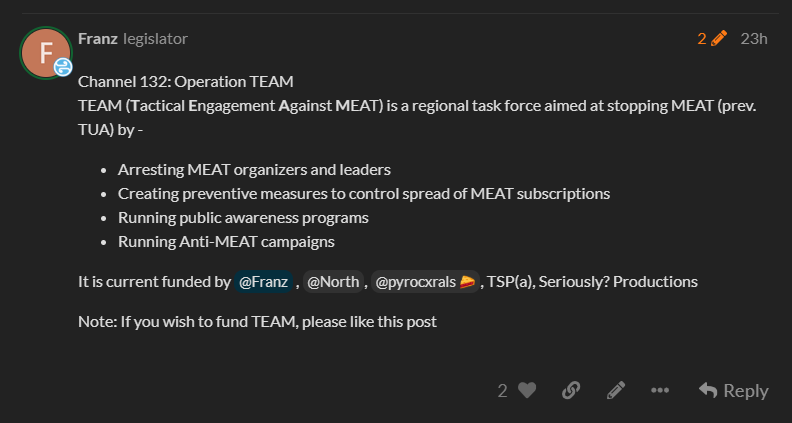Like this post with the heart icon
This screenshot has height=423, width=792.
pos(527,390)
